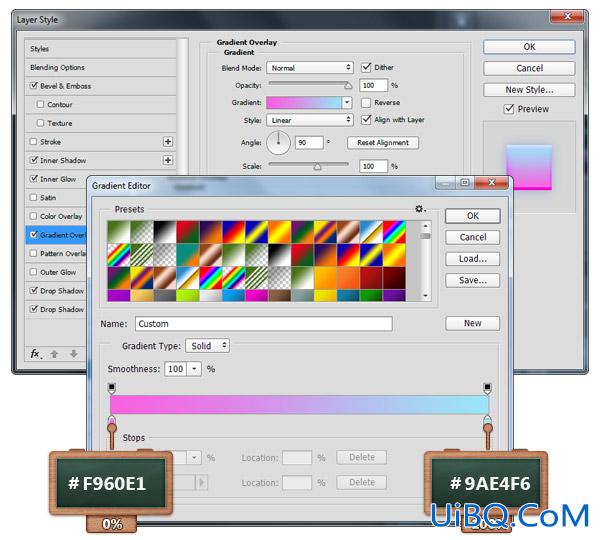Click the Opacity slider in Gradient Overlay

tap(309, 84)
